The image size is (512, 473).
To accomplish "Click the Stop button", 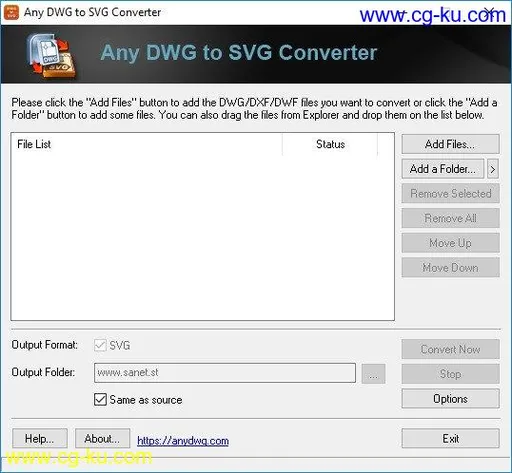I will (450, 374).
